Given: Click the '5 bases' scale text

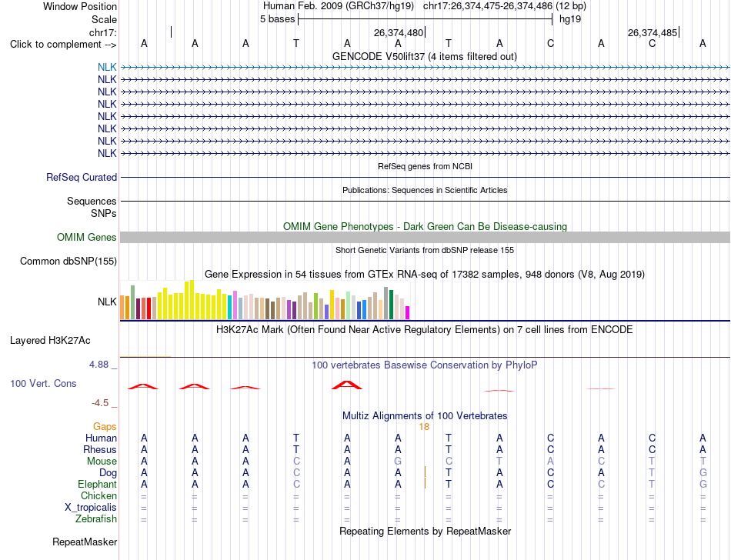Looking at the screenshot, I should coord(277,19).
